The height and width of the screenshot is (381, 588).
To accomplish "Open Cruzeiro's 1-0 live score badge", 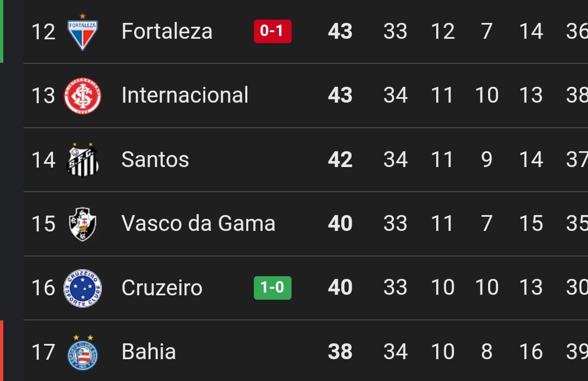I will click(272, 288).
